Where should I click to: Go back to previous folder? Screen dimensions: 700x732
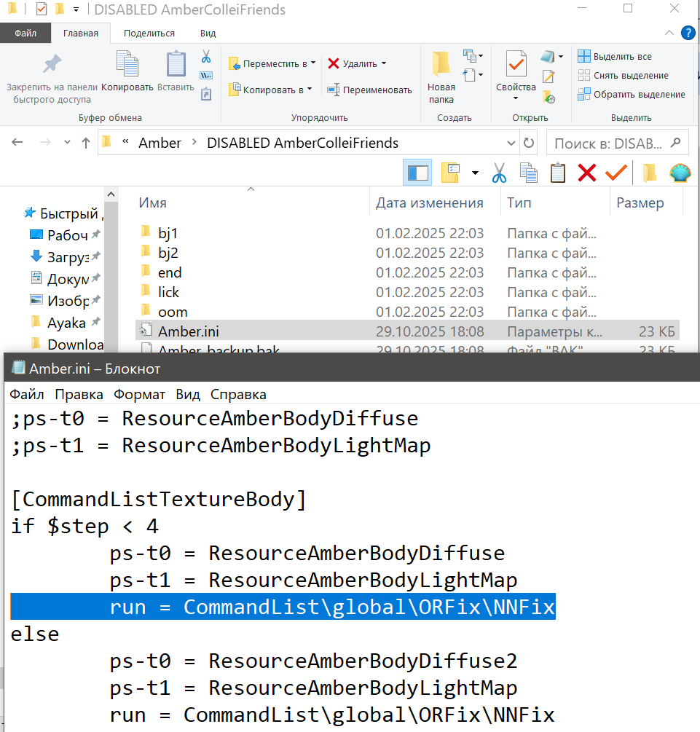(x=17, y=142)
